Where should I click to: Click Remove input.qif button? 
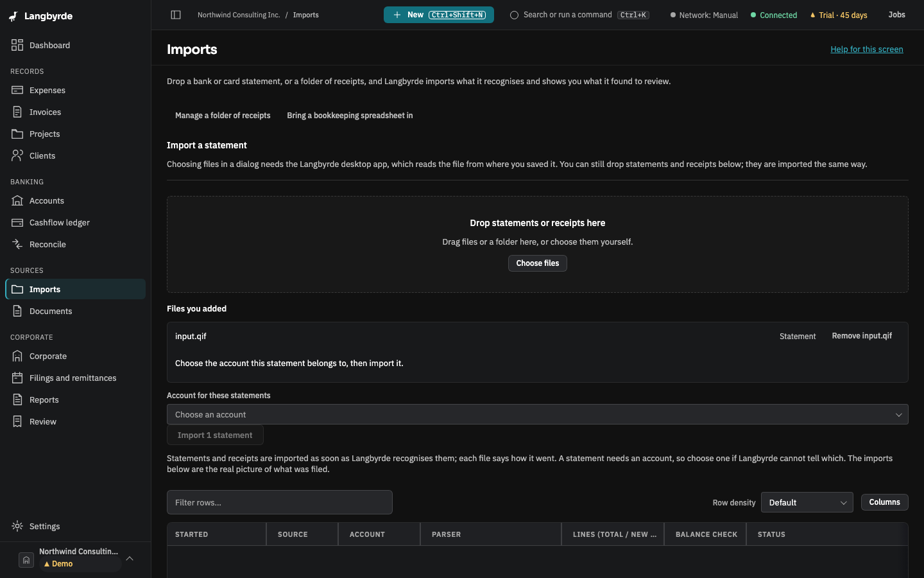pyautogui.click(x=862, y=336)
